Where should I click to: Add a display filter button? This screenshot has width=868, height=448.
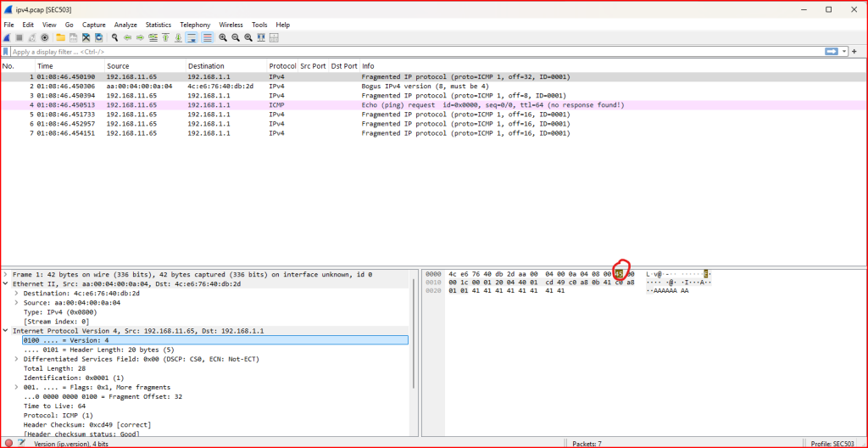click(x=854, y=52)
